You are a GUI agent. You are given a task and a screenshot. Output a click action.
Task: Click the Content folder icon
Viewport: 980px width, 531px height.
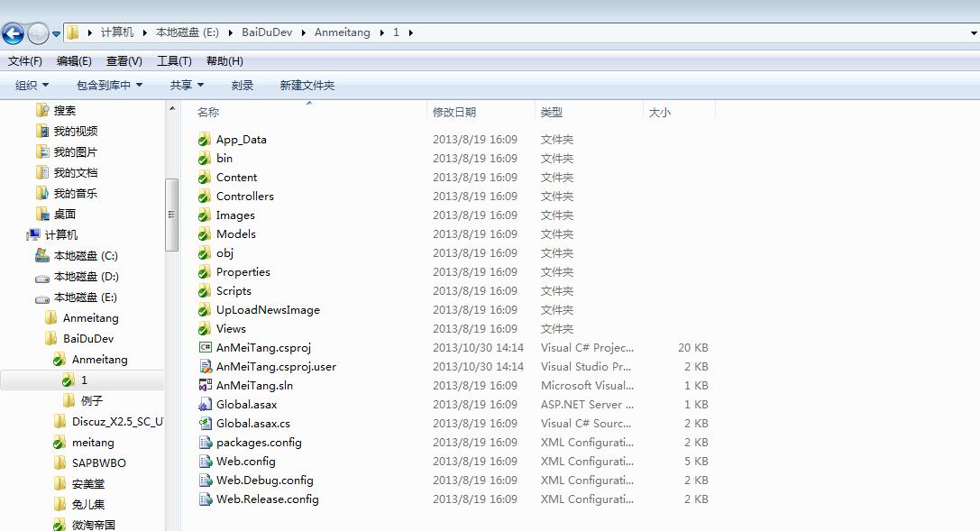click(205, 178)
